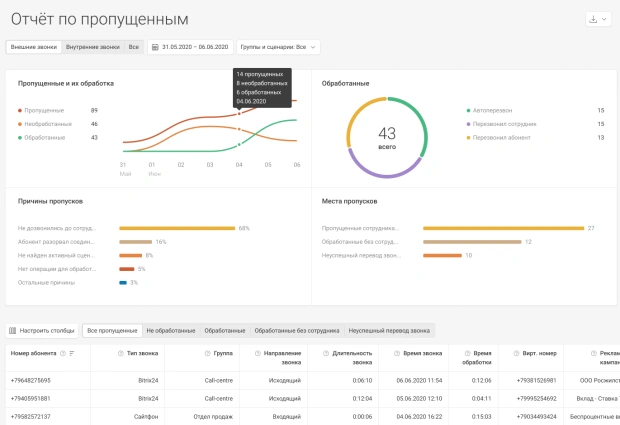Toggle Пропущенные series in chart legend
620x425 pixels.
coord(43,110)
